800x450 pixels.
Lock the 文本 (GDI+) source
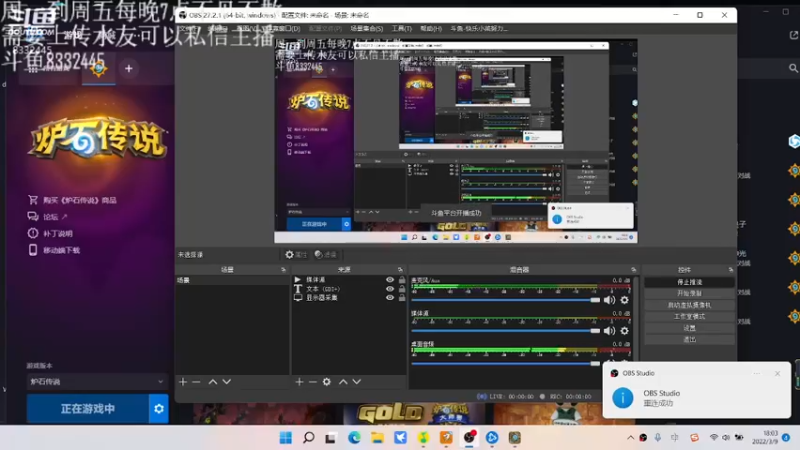[x=402, y=289]
